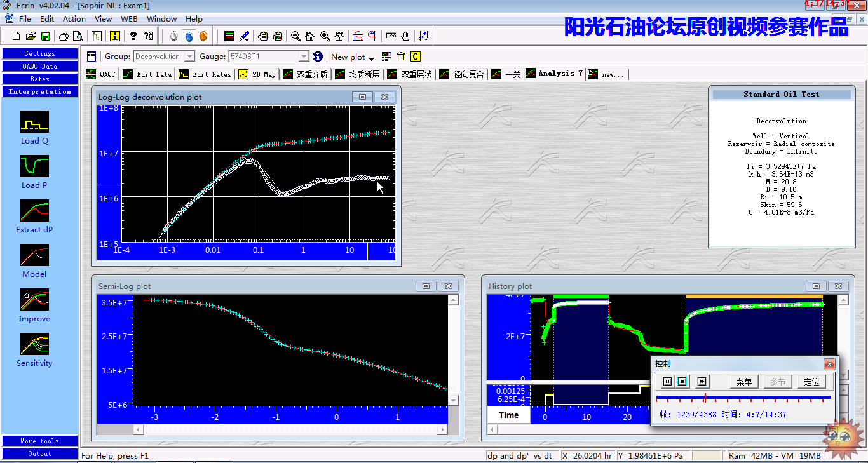
Task: Click the Standard Oil Test results header
Action: point(782,94)
